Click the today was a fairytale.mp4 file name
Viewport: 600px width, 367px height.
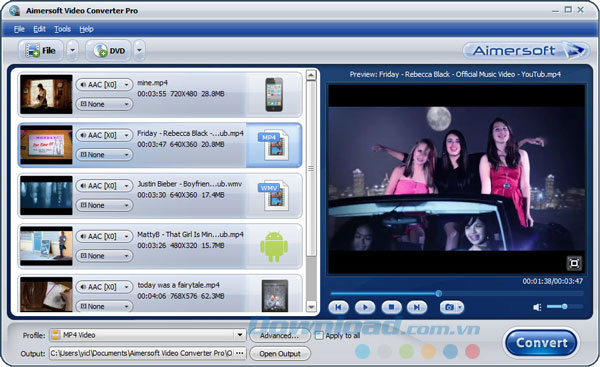pos(178,285)
